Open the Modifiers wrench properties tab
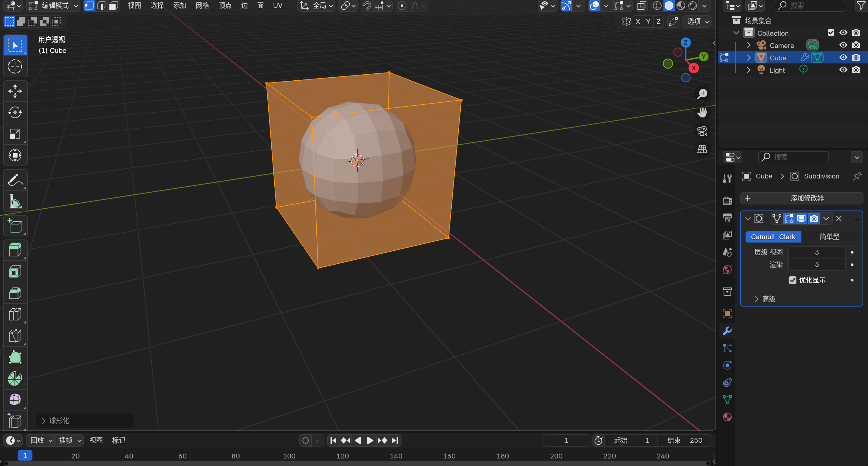868x466 pixels. click(727, 331)
